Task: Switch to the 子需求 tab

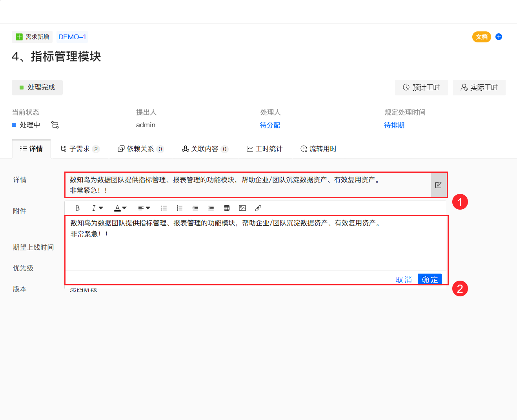Action: pyautogui.click(x=80, y=148)
